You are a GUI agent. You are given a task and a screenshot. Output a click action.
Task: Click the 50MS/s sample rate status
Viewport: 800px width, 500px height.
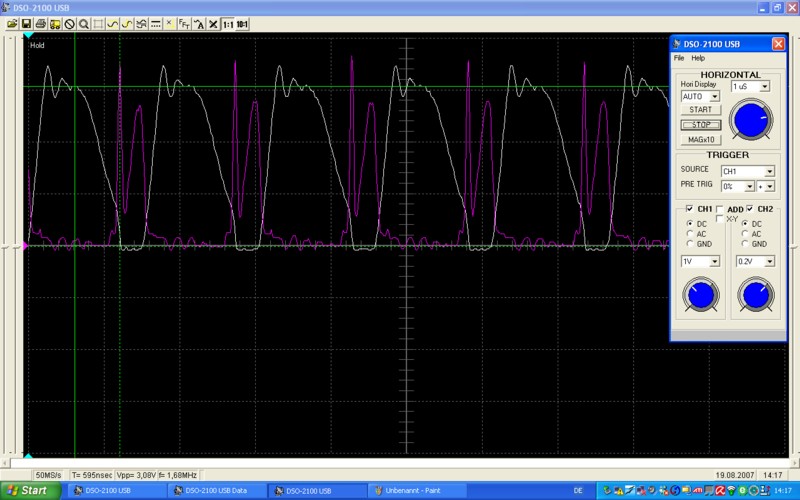[x=48, y=475]
